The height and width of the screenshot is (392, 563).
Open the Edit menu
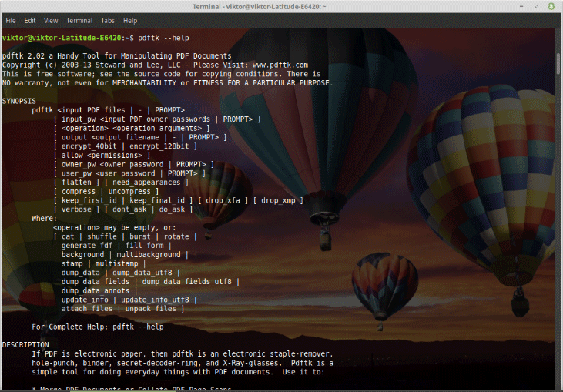(x=30, y=20)
